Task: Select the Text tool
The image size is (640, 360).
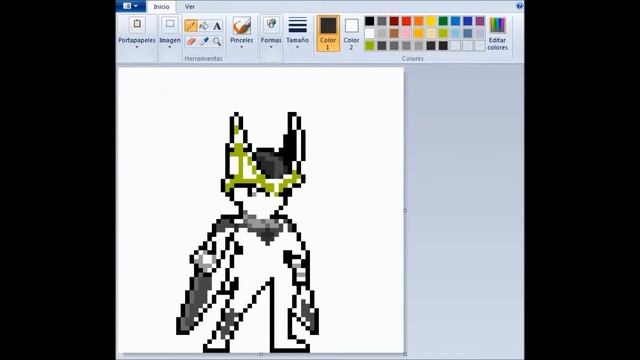Action: pyautogui.click(x=217, y=26)
